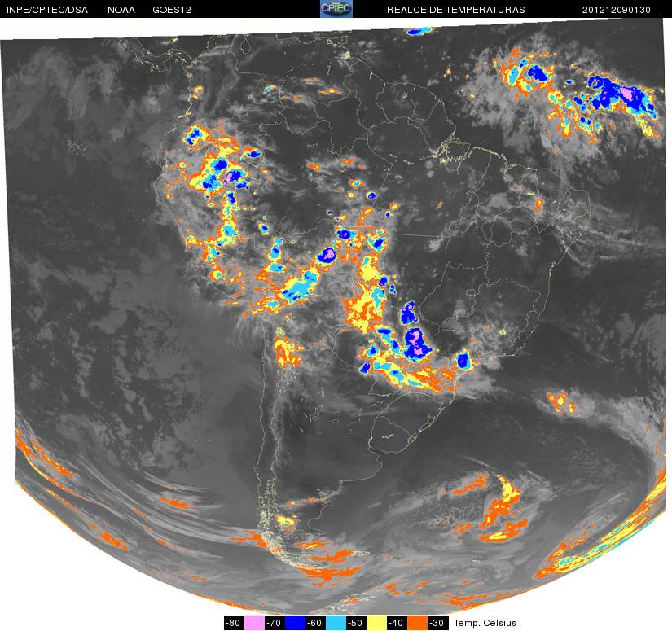Click the -50 legend value
672x631 pixels.
pyautogui.click(x=357, y=623)
